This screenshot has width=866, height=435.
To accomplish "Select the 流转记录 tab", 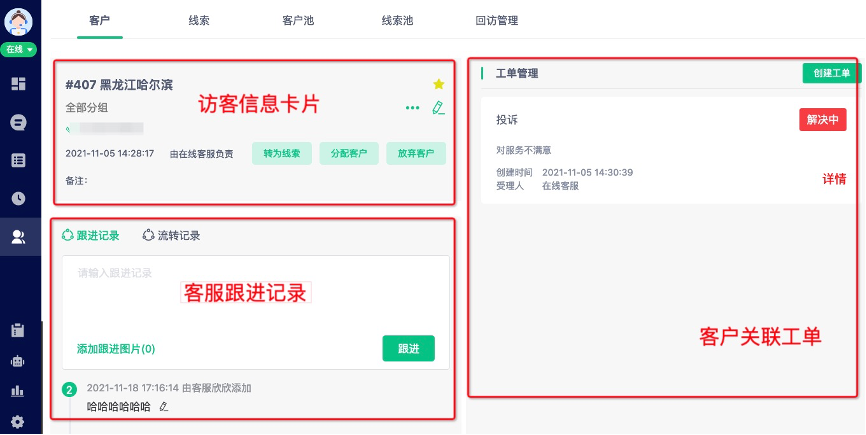I will point(171,236).
